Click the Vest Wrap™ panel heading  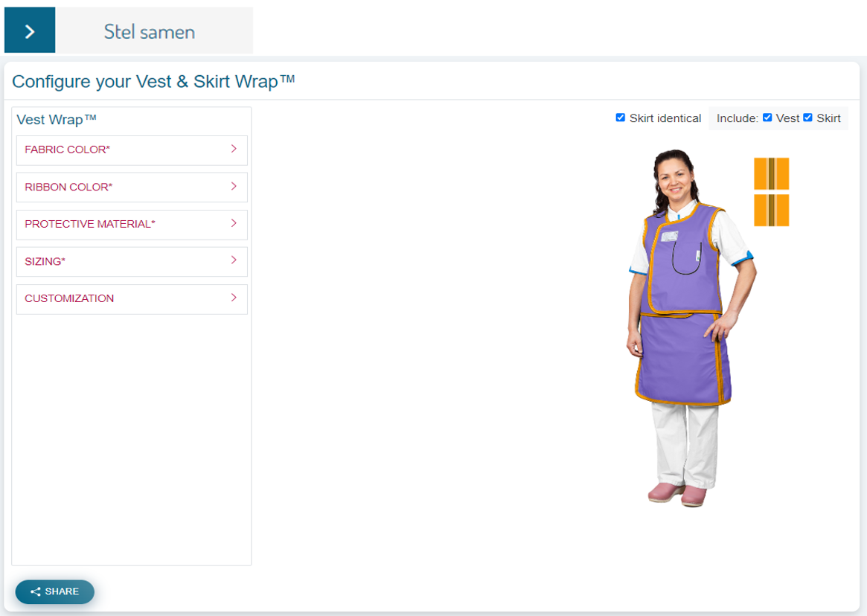(x=57, y=120)
